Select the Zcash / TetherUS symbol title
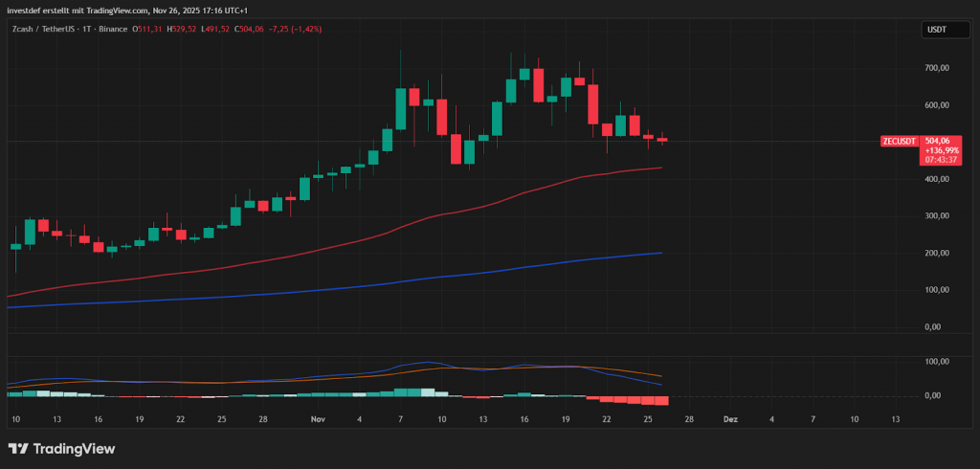 pos(45,29)
